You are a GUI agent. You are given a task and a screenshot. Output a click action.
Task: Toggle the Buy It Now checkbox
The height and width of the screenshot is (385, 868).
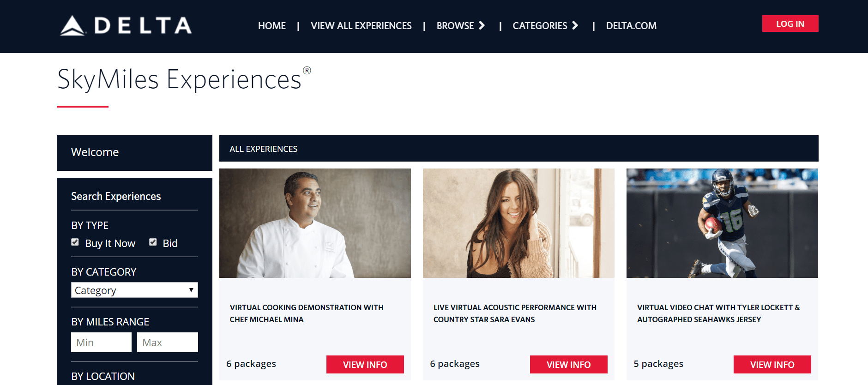click(x=75, y=242)
